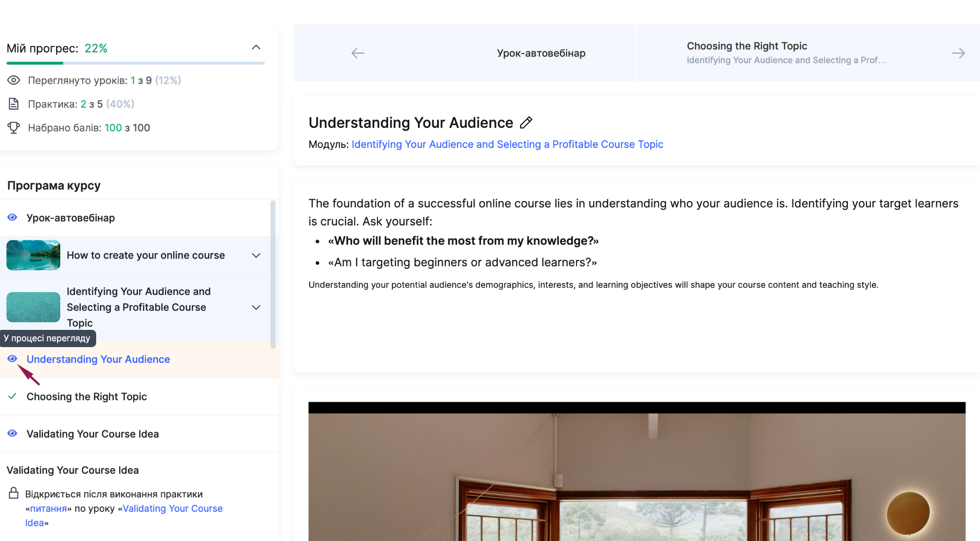Open Урок-автовебінар in top navigation
980x541 pixels.
[541, 53]
